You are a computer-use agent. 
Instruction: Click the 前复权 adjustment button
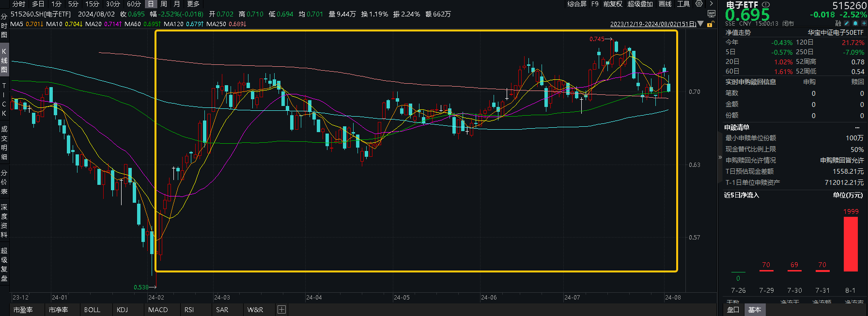[x=613, y=4]
